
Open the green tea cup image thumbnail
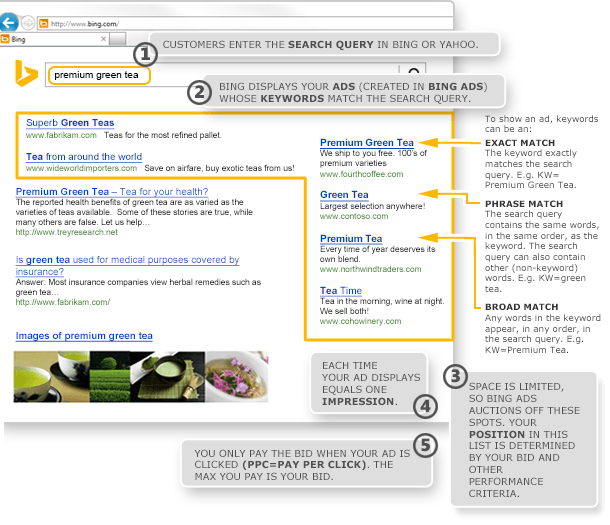pyautogui.click(x=51, y=376)
